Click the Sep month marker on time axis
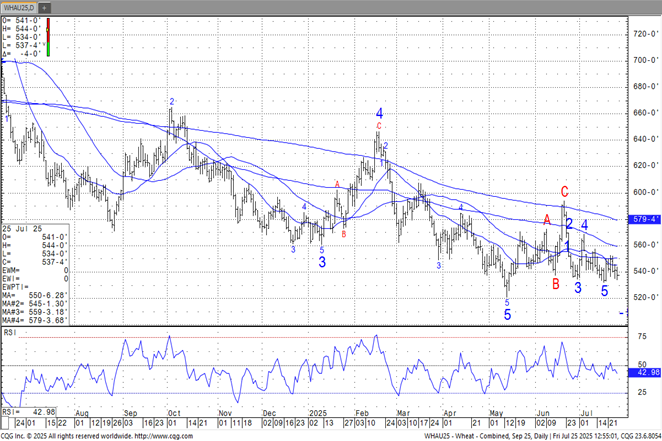Screen dimensions: 662x441 (129, 412)
